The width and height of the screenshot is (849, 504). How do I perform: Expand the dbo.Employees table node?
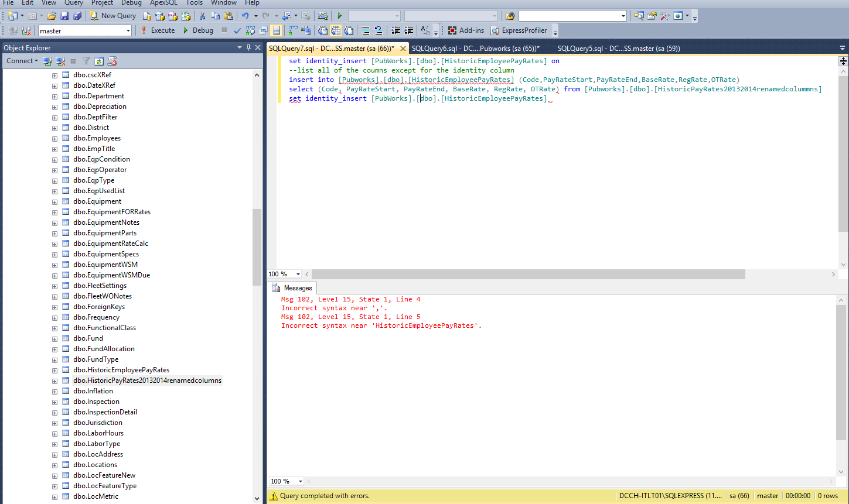[x=54, y=139]
